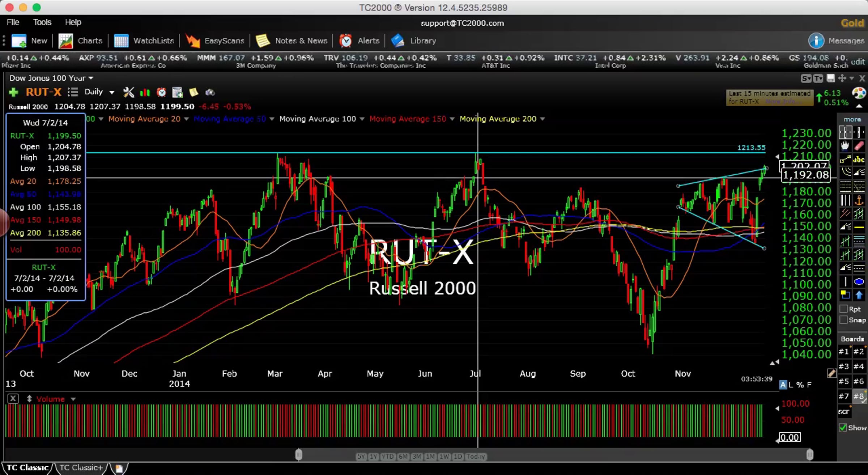This screenshot has height=475, width=868.
Task: Open the Help menu
Action: [x=73, y=22]
